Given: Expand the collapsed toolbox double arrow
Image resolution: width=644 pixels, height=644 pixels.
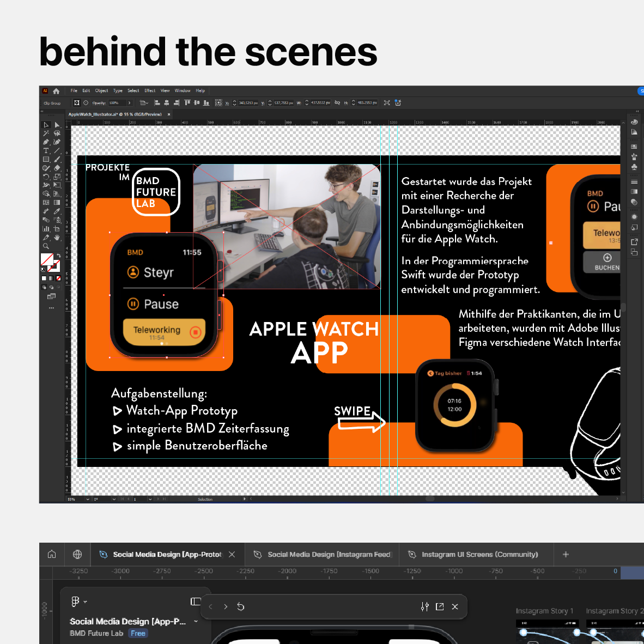Looking at the screenshot, I should click(x=41, y=111).
